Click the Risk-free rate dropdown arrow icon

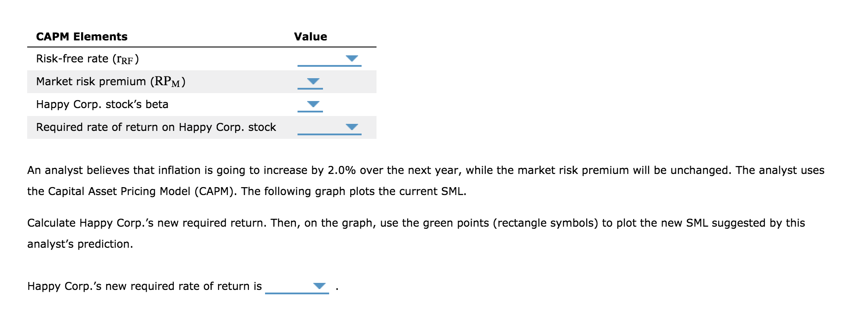pyautogui.click(x=351, y=58)
